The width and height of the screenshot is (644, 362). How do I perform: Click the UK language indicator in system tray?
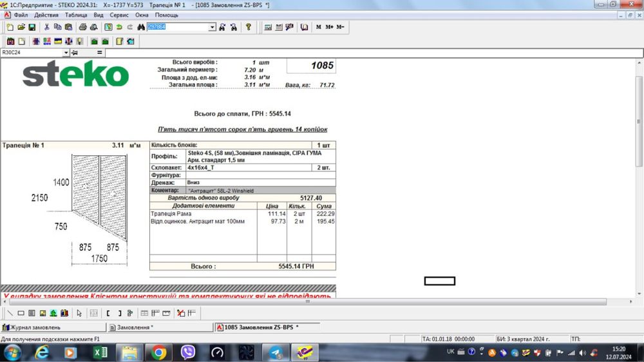coord(451,352)
